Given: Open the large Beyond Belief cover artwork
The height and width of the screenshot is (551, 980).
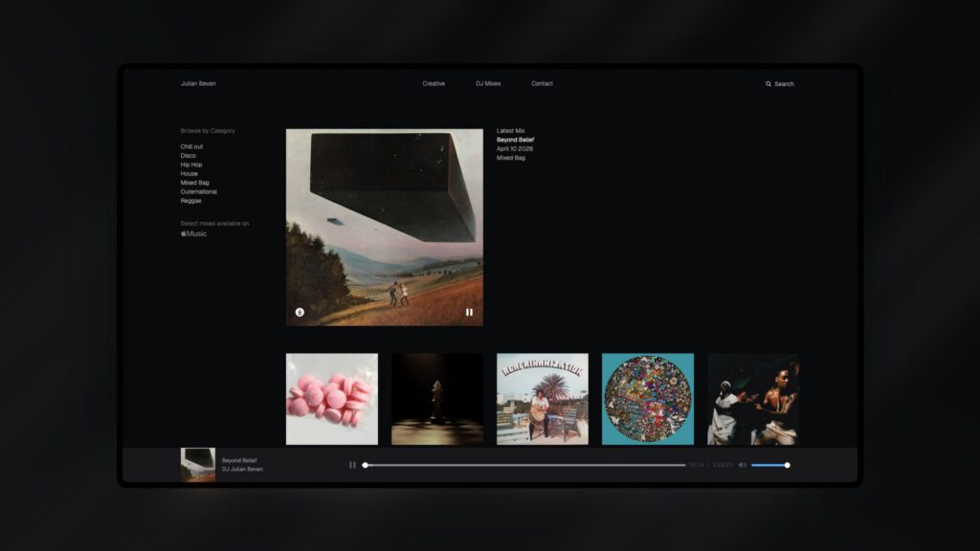Looking at the screenshot, I should (x=385, y=228).
